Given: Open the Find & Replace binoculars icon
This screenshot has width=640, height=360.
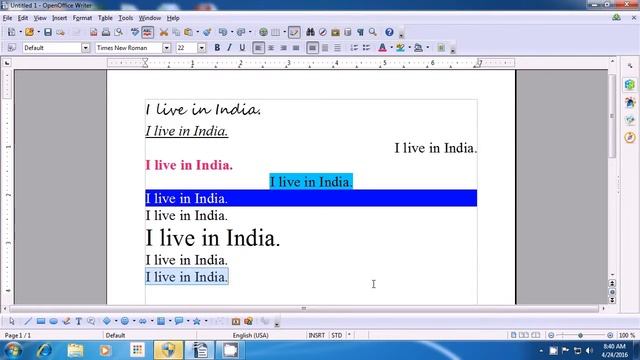Looking at the screenshot, I should [x=310, y=32].
